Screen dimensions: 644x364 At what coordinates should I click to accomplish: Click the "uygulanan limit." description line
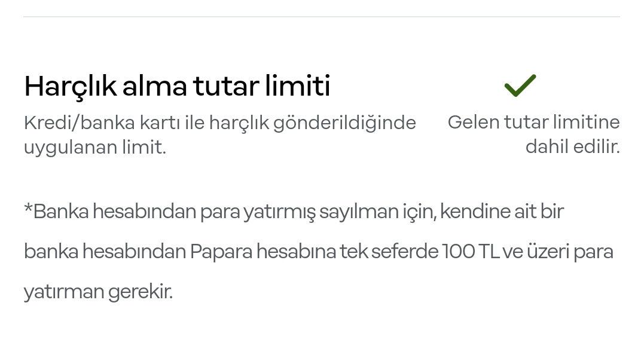95,148
